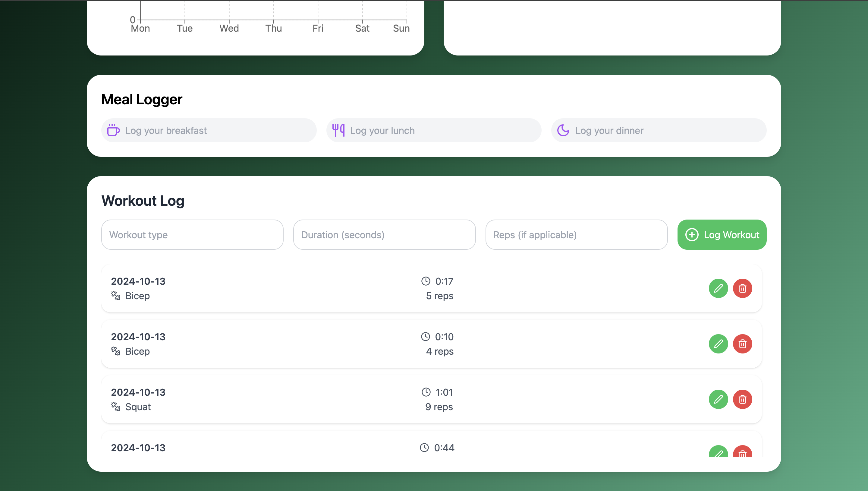Click the dumbbell icon next to Squat
This screenshot has height=491, width=868.
[x=115, y=407]
